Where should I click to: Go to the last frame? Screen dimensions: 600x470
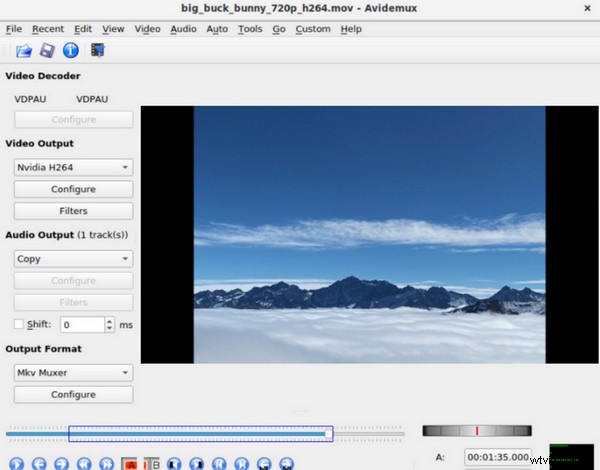coord(242,464)
